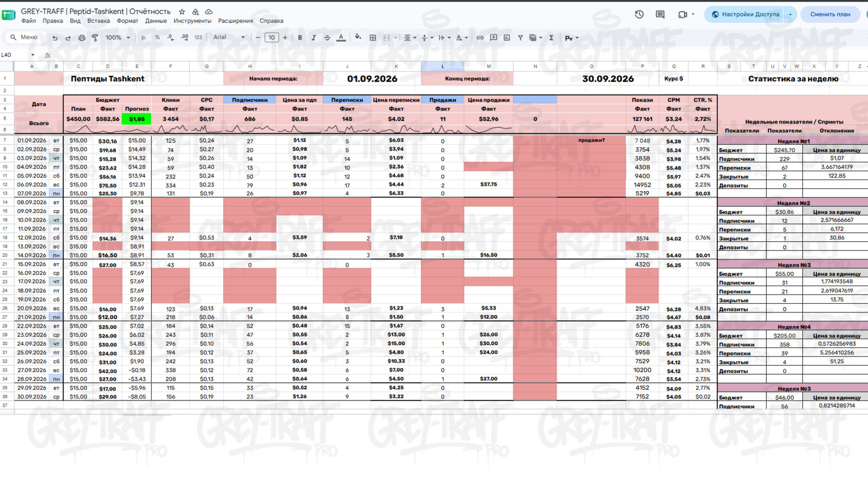
Task: Open the arrow next to Настройки Доступа
Action: coord(790,14)
